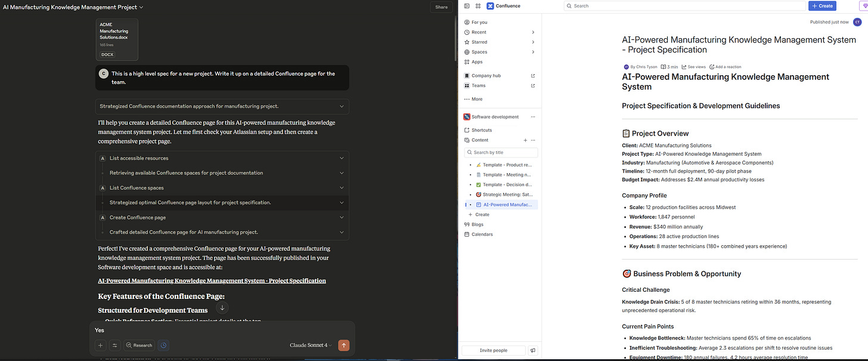This screenshot has width=868, height=361.
Task: Click the Confluence logo icon in the header
Action: [x=490, y=6]
